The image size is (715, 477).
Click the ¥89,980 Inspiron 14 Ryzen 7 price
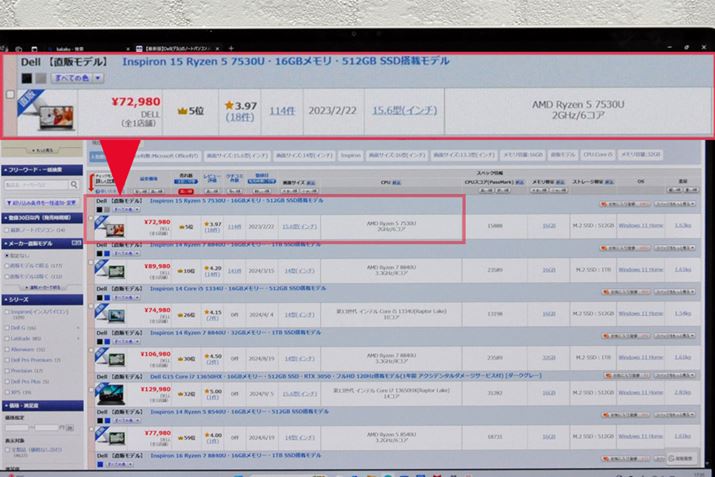[x=157, y=266]
